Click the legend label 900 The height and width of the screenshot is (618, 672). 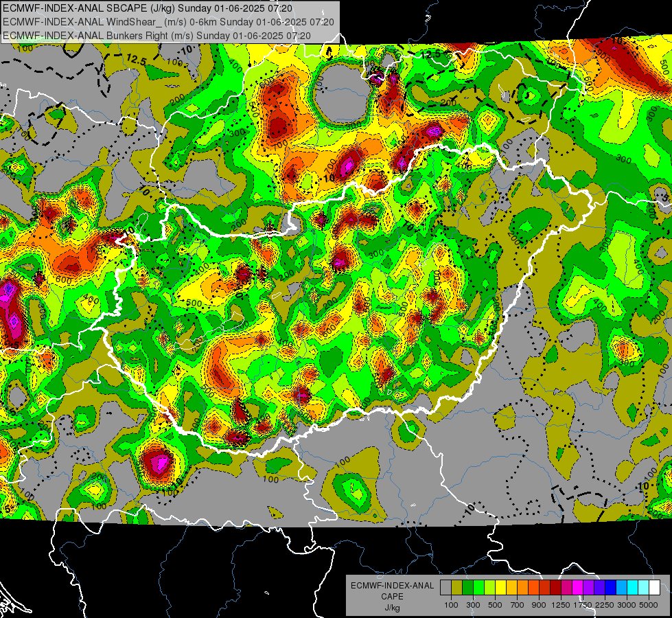pos(539,605)
